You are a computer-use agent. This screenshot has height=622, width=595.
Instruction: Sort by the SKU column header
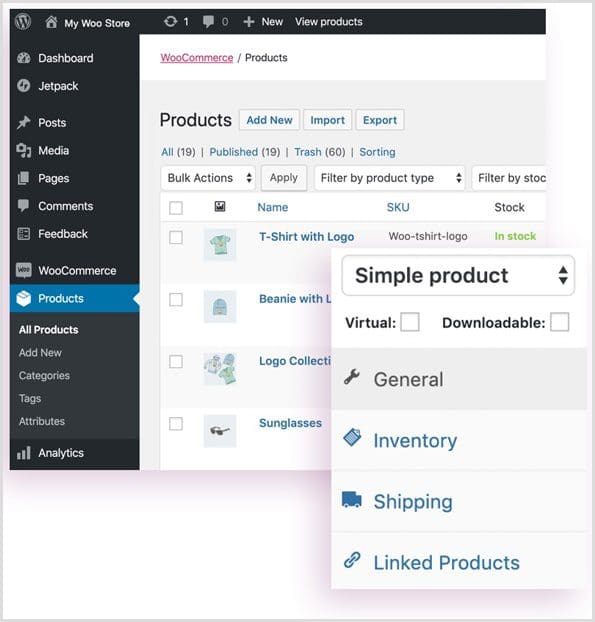coord(398,207)
